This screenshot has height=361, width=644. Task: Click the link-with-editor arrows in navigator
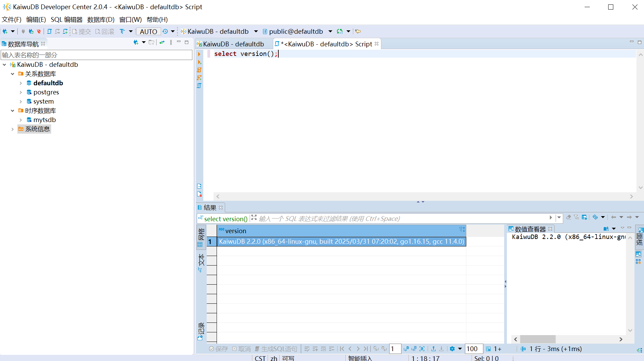point(162,42)
